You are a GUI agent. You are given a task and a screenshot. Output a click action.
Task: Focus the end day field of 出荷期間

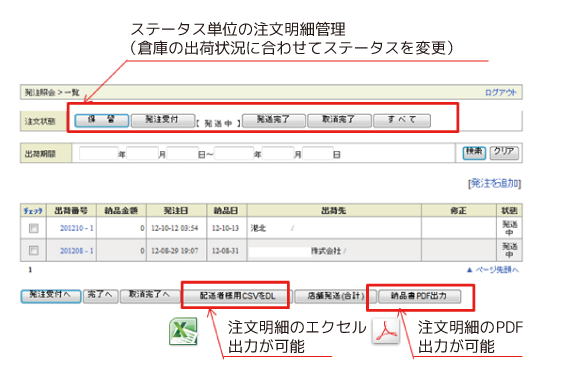318,153
